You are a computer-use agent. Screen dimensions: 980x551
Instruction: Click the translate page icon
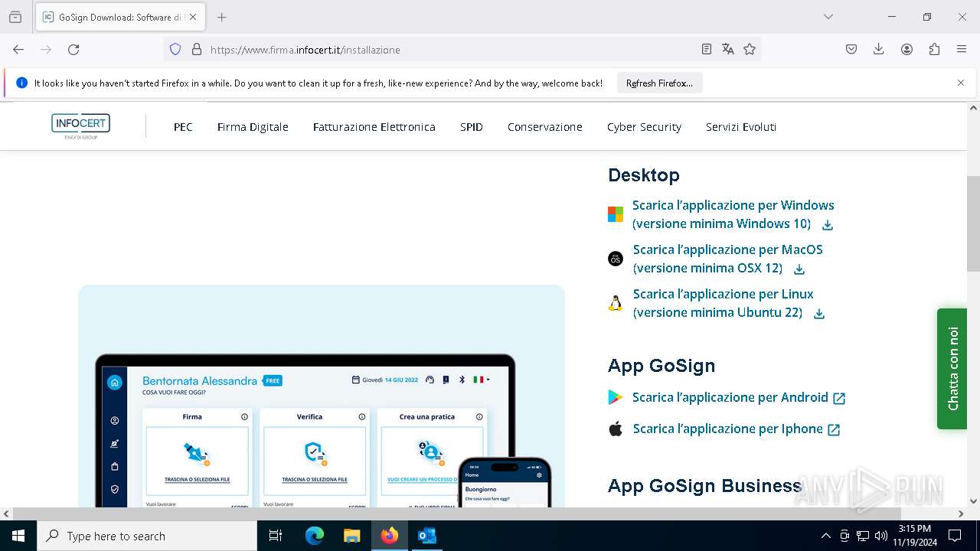(x=728, y=49)
